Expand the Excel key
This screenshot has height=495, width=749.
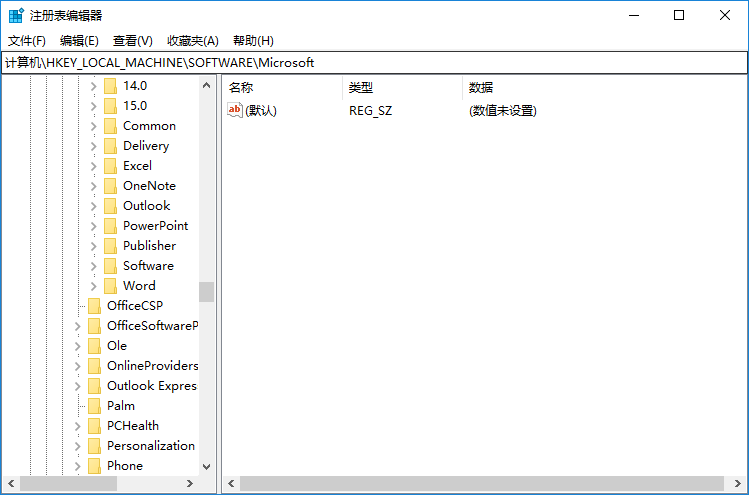coord(94,166)
